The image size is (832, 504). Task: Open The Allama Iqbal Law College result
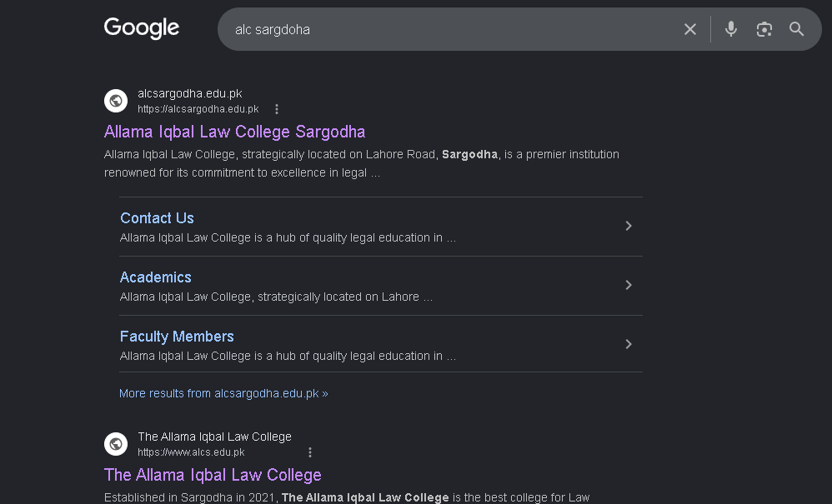[213, 475]
